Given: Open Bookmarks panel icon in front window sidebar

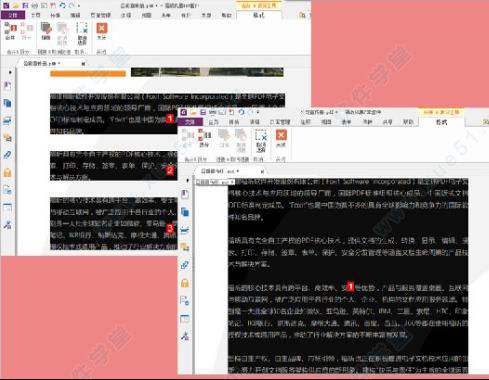Looking at the screenshot, I should (x=185, y=194).
